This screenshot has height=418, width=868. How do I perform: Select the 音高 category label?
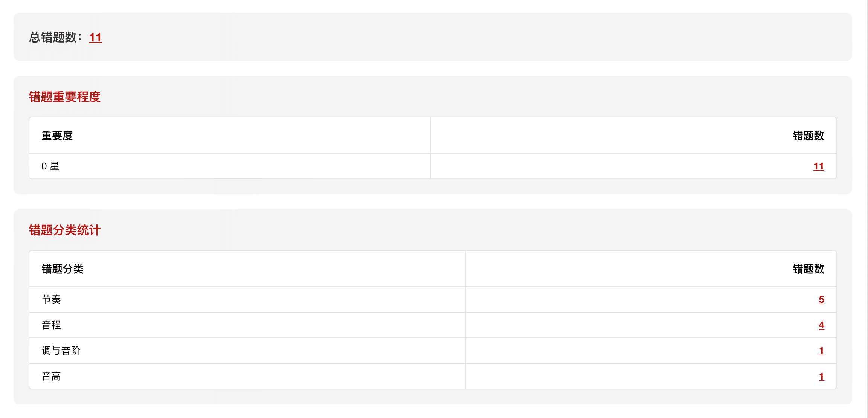pyautogui.click(x=51, y=377)
